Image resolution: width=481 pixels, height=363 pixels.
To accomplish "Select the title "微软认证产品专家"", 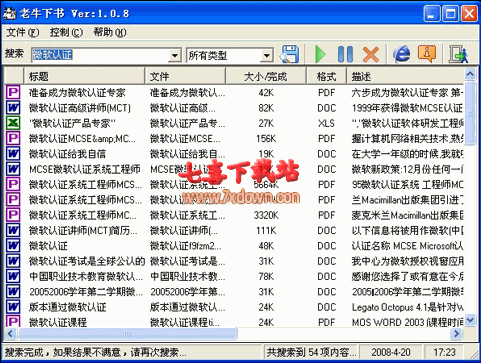I will (72, 123).
